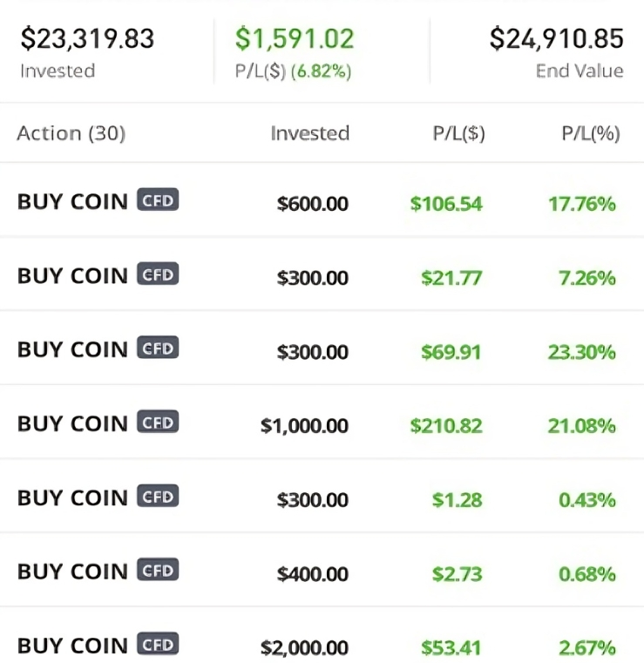Image resolution: width=644 pixels, height=663 pixels.
Task: Open the BUY COIN position with $53.41 profit
Action: click(72, 646)
